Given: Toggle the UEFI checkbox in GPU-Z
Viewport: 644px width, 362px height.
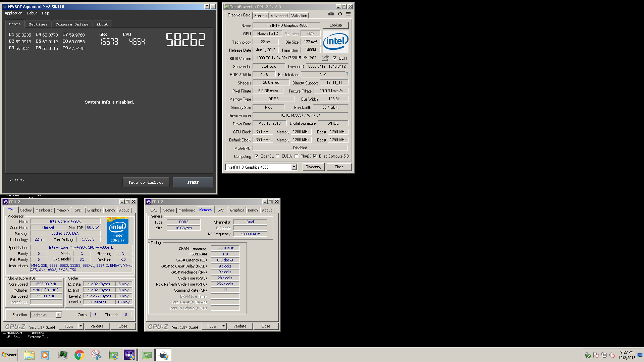Looking at the screenshot, I should coord(334,58).
